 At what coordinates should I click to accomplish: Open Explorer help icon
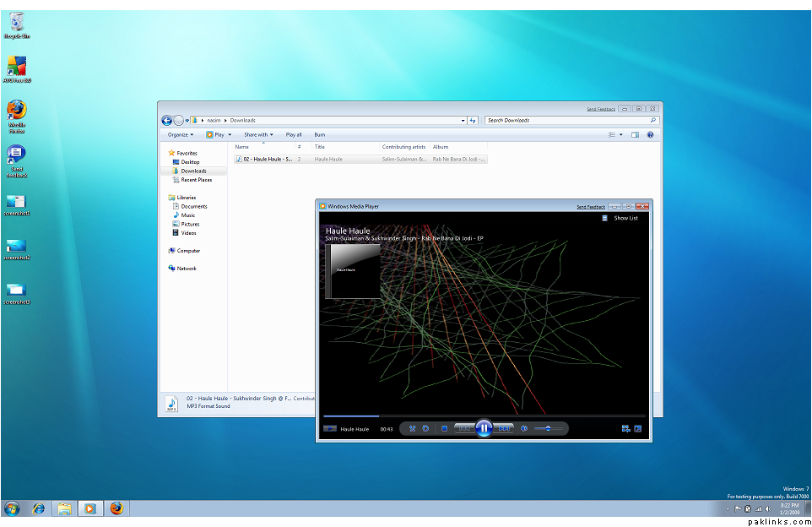pyautogui.click(x=650, y=134)
